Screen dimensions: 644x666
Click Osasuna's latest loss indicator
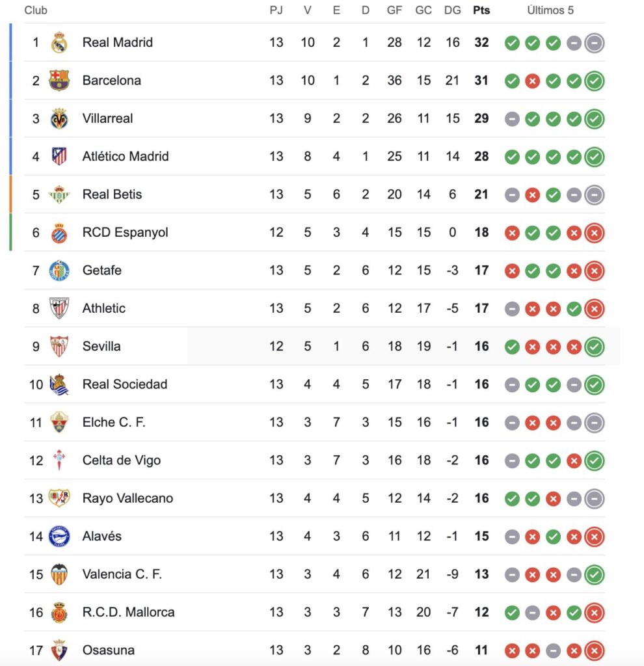click(594, 650)
